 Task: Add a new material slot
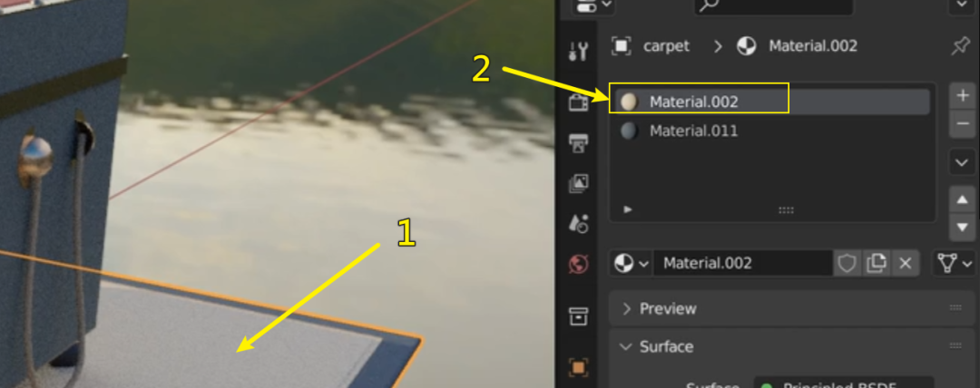point(962,96)
